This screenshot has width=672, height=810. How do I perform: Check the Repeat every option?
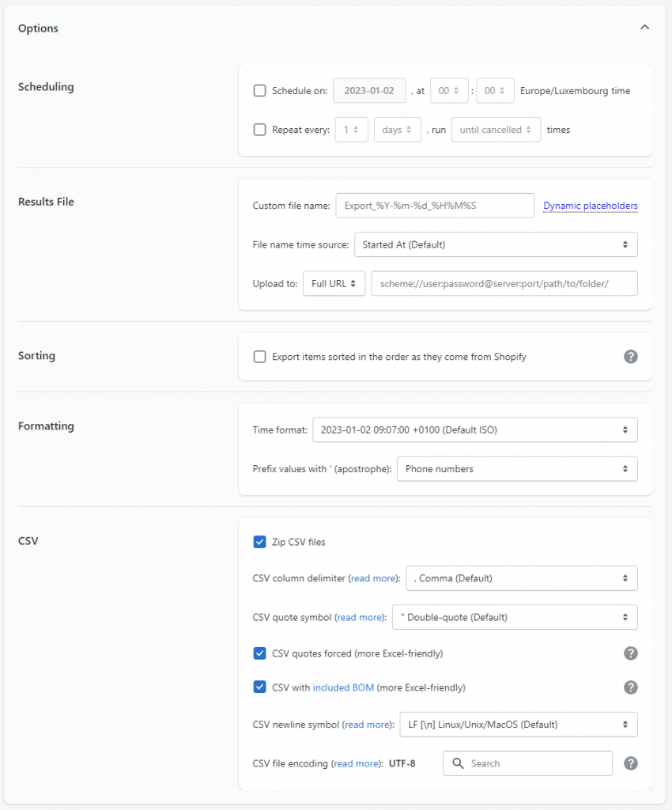pyautogui.click(x=259, y=129)
